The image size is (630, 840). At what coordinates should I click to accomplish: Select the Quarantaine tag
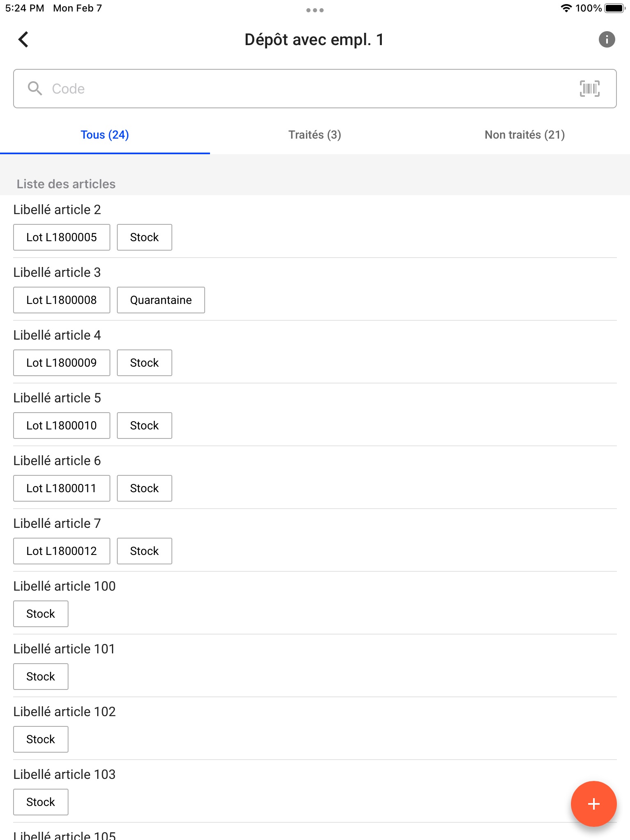[161, 300]
